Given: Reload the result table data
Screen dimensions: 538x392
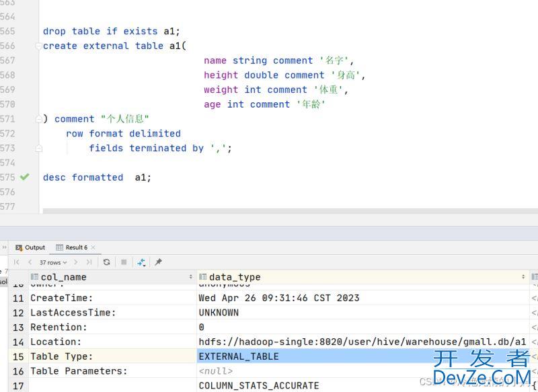Looking at the screenshot, I should click(107, 262).
